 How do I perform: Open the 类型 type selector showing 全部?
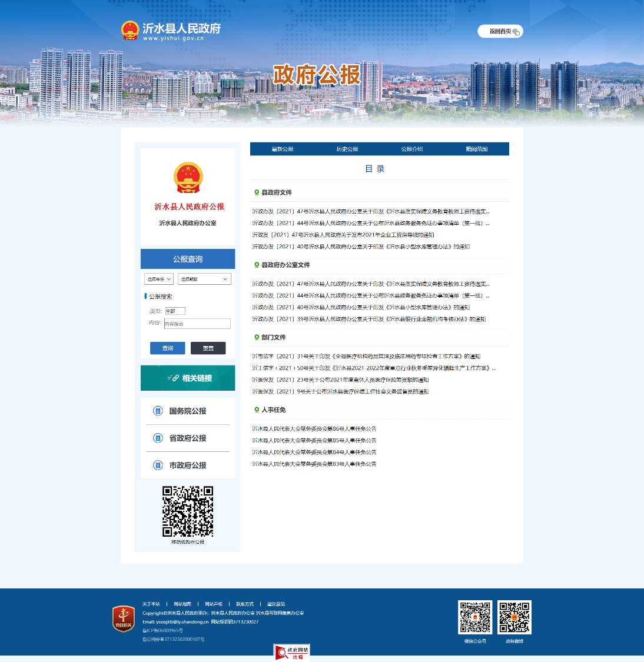coord(175,311)
